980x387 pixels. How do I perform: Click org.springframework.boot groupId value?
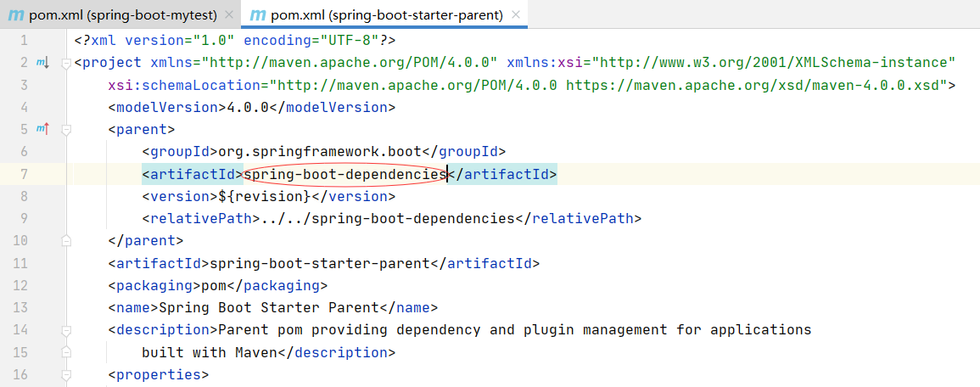point(319,152)
